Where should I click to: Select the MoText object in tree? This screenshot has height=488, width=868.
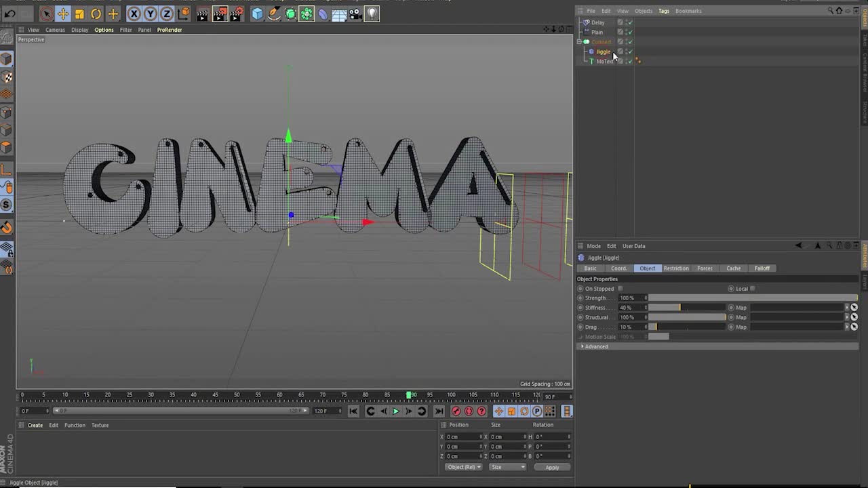coord(605,61)
